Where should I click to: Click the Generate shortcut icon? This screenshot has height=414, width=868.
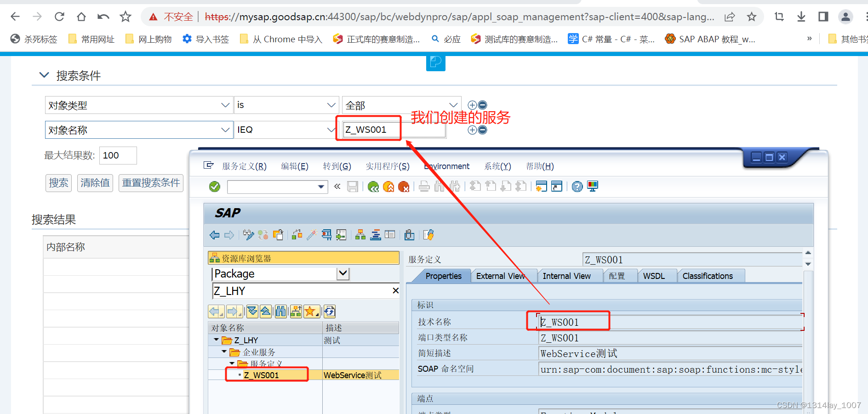point(557,187)
